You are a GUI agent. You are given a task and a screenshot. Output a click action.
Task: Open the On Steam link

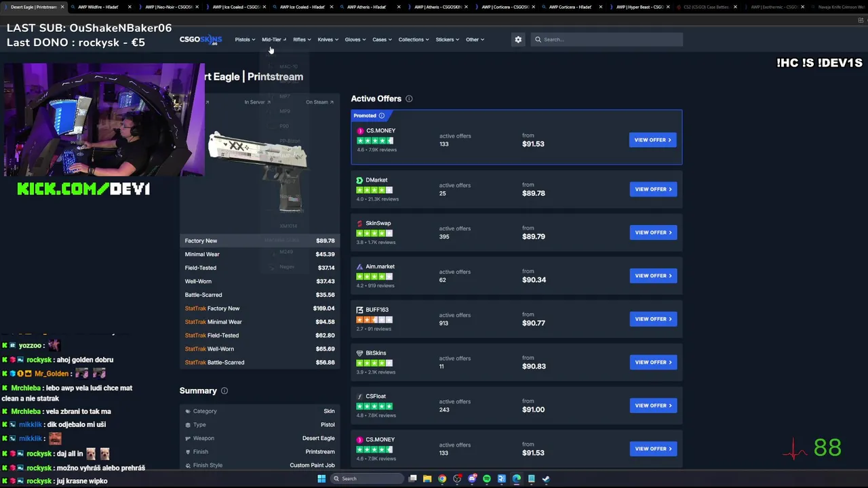pyautogui.click(x=319, y=102)
